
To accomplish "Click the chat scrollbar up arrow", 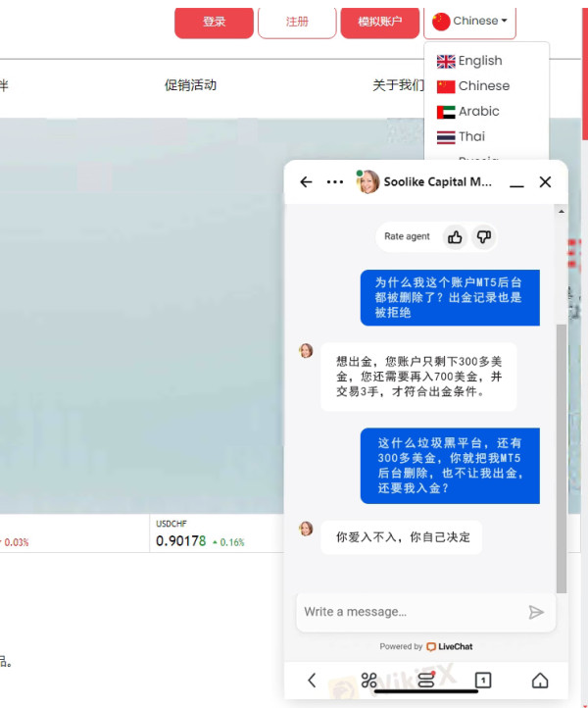I will pyautogui.click(x=562, y=211).
